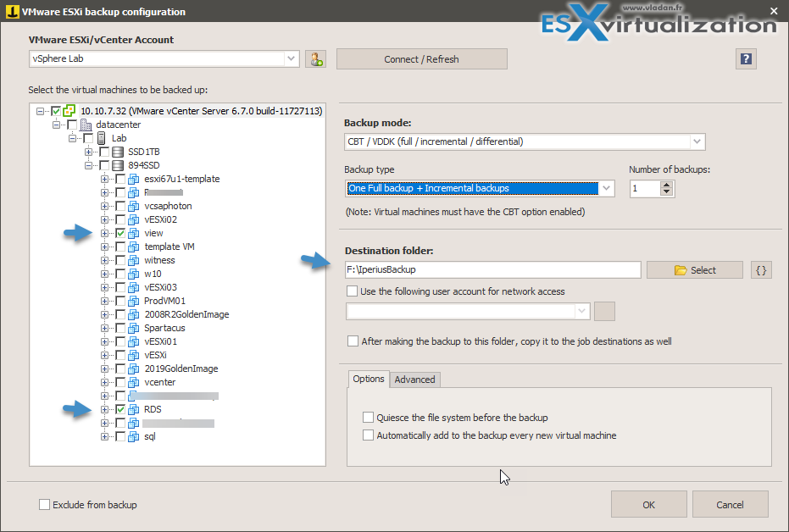Viewport: 789px width, 532px height.
Task: Switch to the Advanced tab
Action: 414,380
